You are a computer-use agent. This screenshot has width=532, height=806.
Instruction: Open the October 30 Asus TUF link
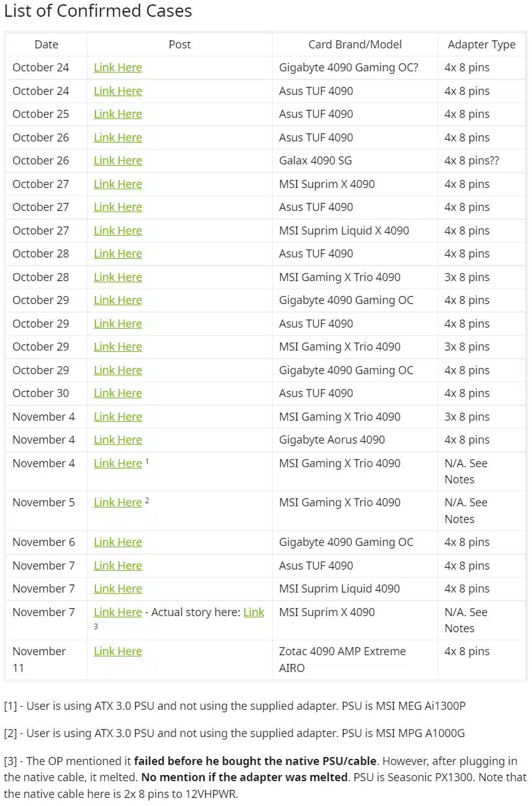[118, 393]
